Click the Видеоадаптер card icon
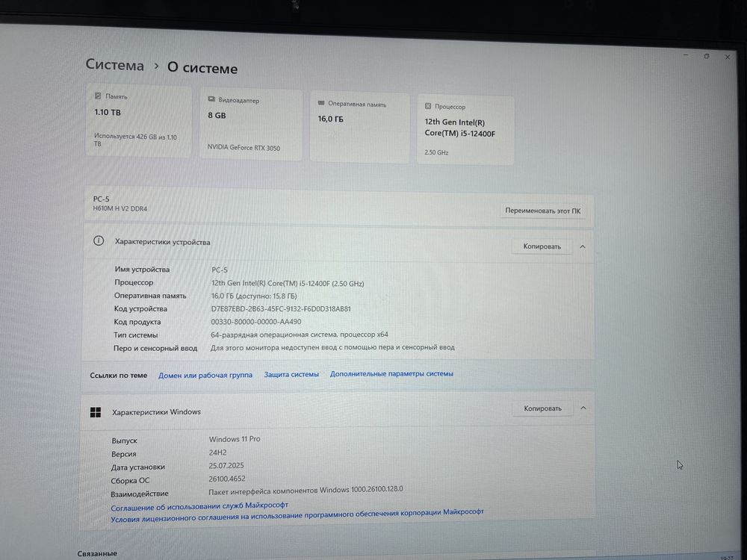The image size is (747, 560). click(x=211, y=99)
